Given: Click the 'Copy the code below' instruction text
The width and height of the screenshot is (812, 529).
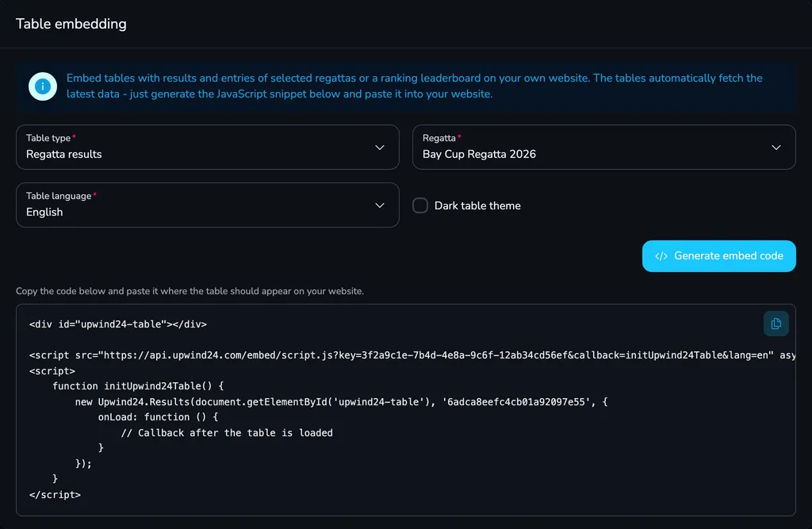Looking at the screenshot, I should [190, 291].
